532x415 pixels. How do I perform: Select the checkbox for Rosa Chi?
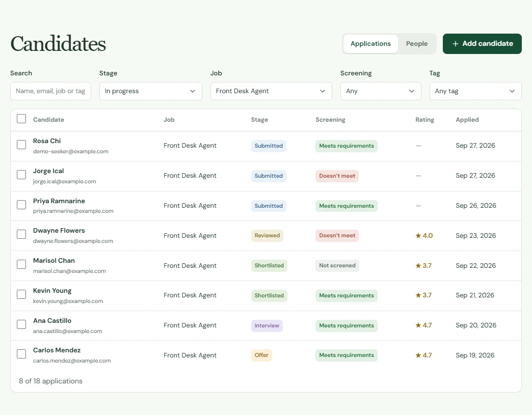point(21,145)
